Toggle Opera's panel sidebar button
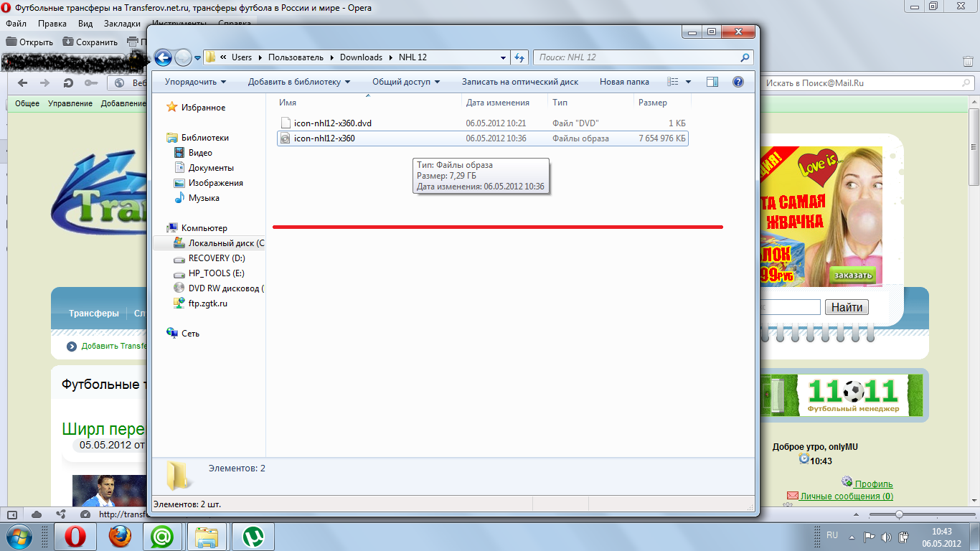 12,514
